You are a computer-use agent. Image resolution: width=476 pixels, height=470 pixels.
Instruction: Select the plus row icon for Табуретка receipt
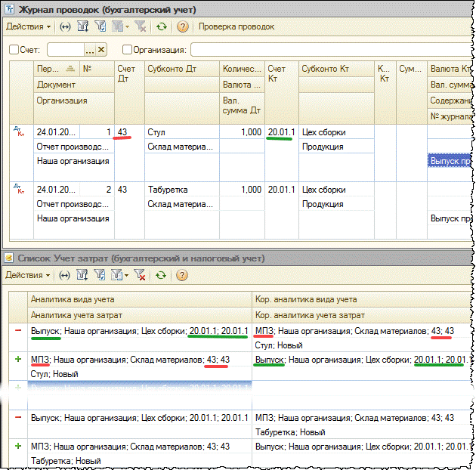pyautogui.click(x=18, y=446)
